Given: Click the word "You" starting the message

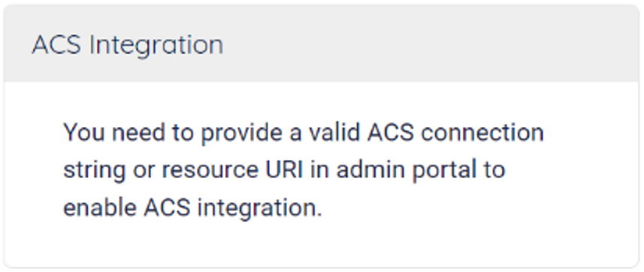Looking at the screenshot, I should pos(84,132).
